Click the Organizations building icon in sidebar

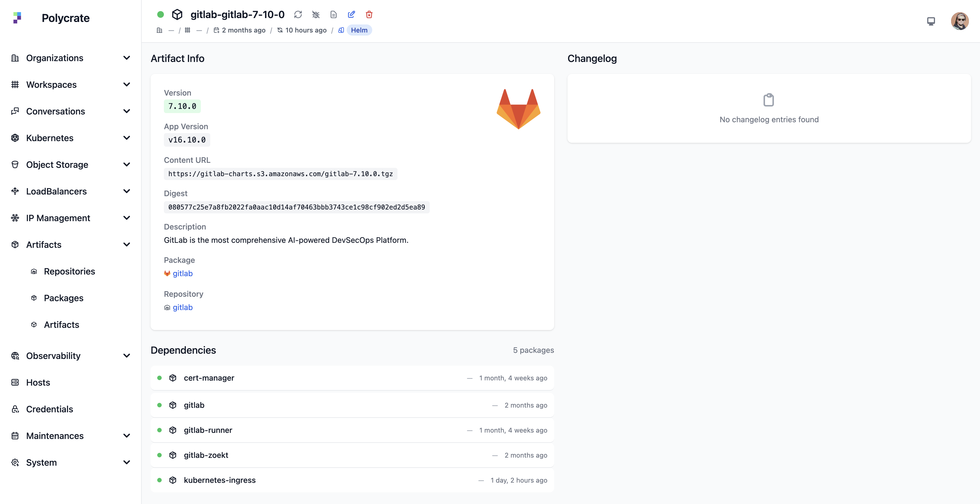click(15, 58)
